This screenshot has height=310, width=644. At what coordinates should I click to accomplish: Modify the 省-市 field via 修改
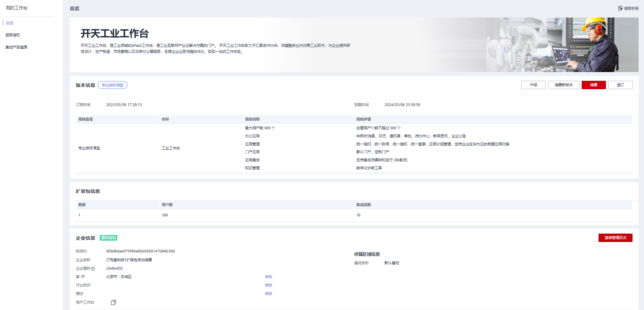click(x=269, y=277)
